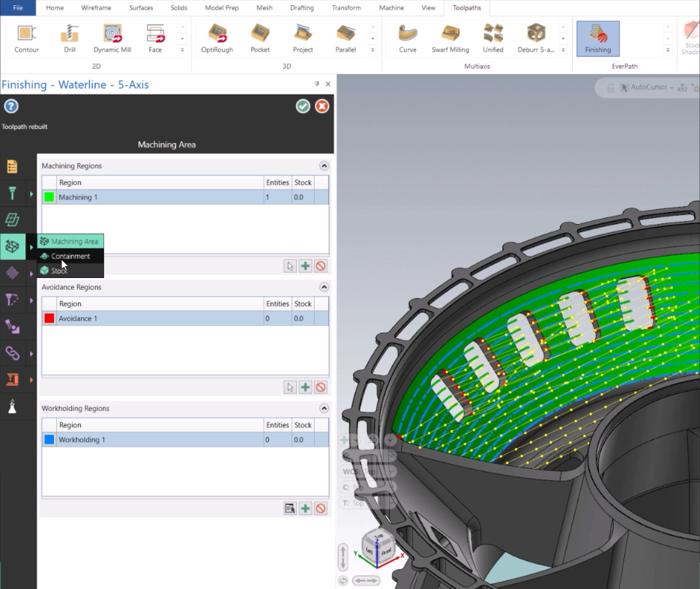Select the Workholding 1 region row
700x589 pixels.
[185, 440]
